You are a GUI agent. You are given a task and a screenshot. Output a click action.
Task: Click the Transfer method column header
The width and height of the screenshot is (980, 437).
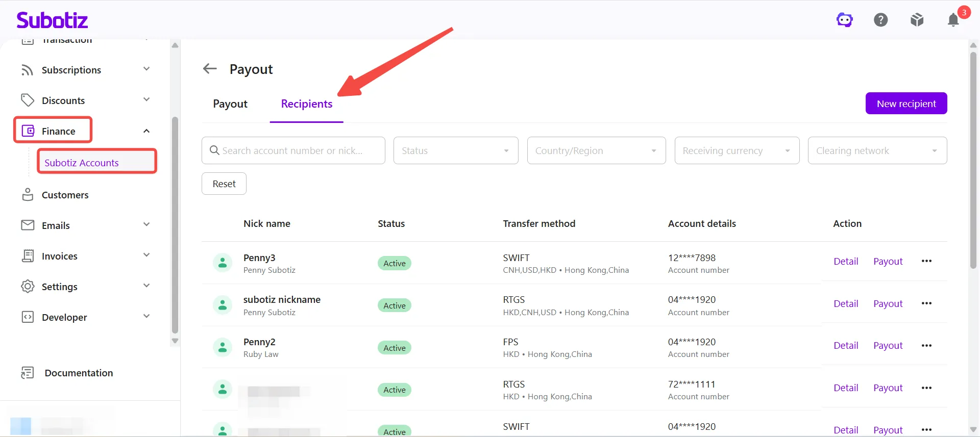(539, 223)
